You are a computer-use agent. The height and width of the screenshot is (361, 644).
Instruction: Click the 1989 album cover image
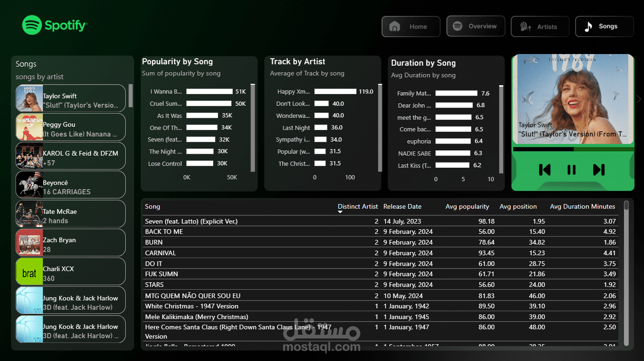pos(573,99)
